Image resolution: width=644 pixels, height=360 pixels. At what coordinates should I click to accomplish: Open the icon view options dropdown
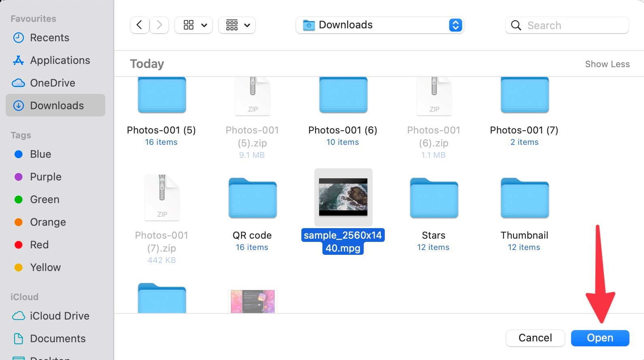[x=194, y=25]
